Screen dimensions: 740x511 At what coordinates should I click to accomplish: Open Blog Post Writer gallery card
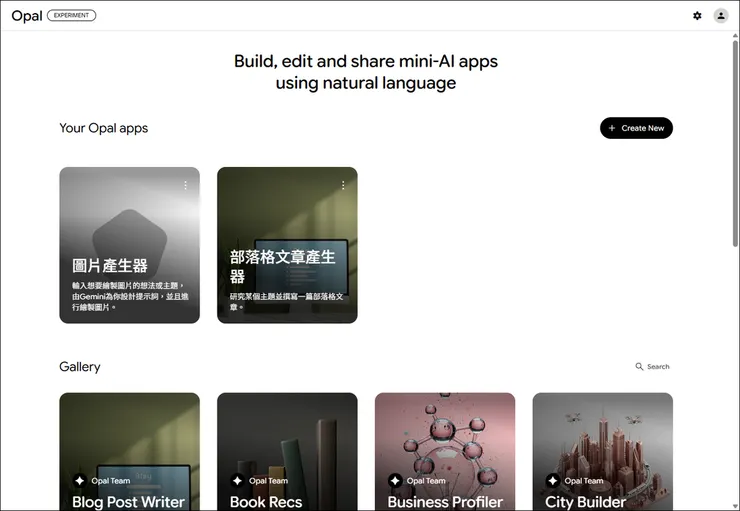129,452
